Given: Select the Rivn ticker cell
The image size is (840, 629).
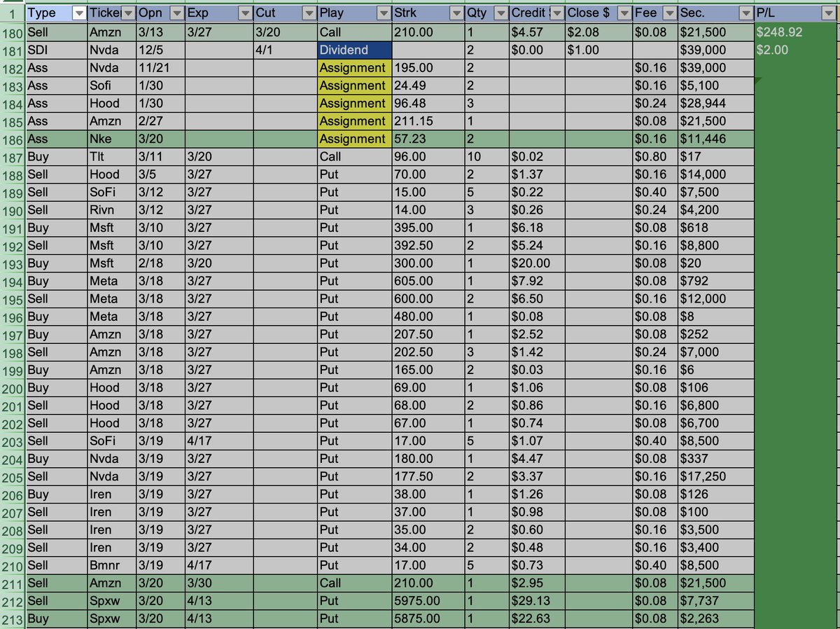Looking at the screenshot, I should click(112, 210).
